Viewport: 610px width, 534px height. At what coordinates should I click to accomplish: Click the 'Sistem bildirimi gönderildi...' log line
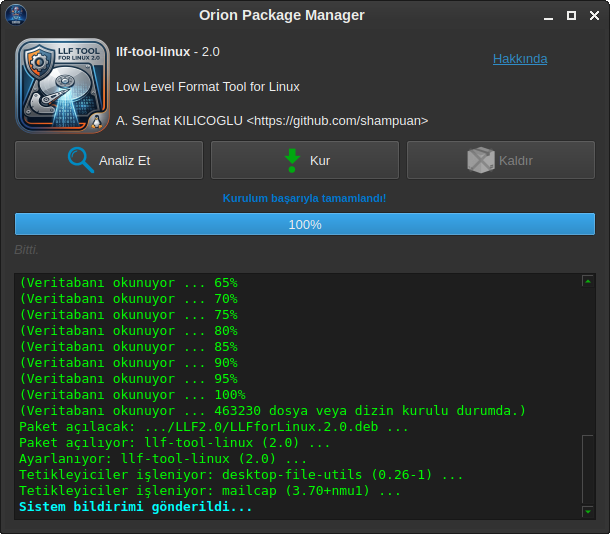[136, 507]
